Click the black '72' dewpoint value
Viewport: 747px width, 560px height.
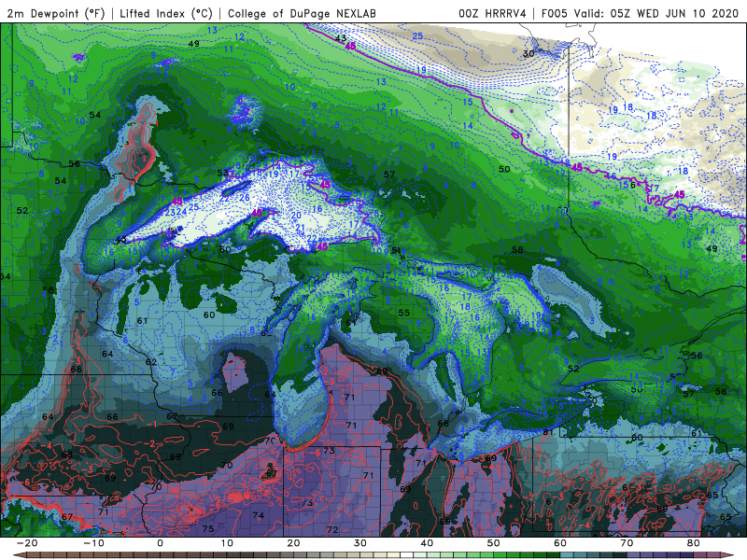[x=332, y=529]
